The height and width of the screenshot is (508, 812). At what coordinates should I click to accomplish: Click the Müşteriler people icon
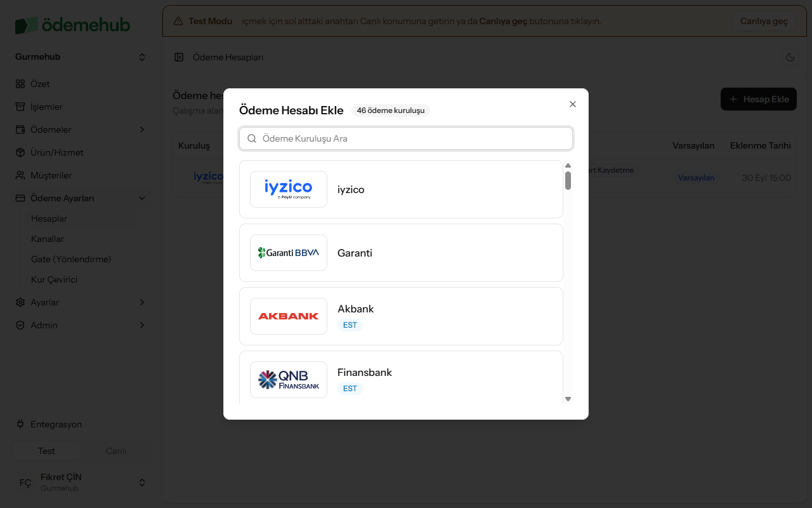[20, 175]
